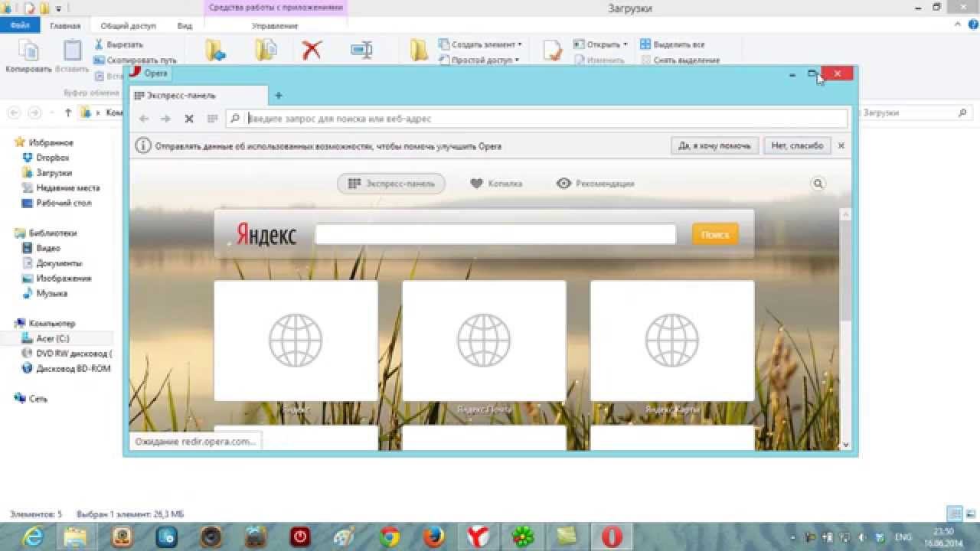The height and width of the screenshot is (551, 980).
Task: Switch to Экспресс-панель view
Action: pos(391,184)
